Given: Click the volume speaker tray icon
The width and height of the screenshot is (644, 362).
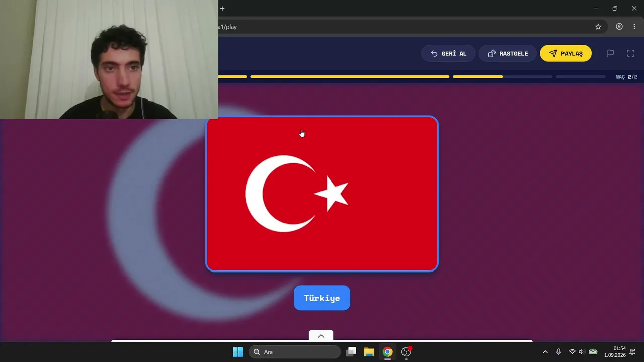Looking at the screenshot, I should [582, 352].
